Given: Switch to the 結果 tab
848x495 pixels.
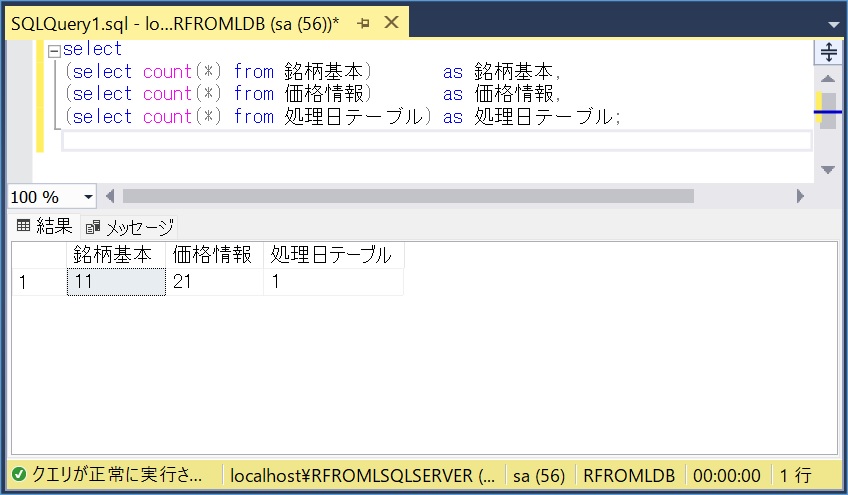Looking at the screenshot, I should point(44,226).
